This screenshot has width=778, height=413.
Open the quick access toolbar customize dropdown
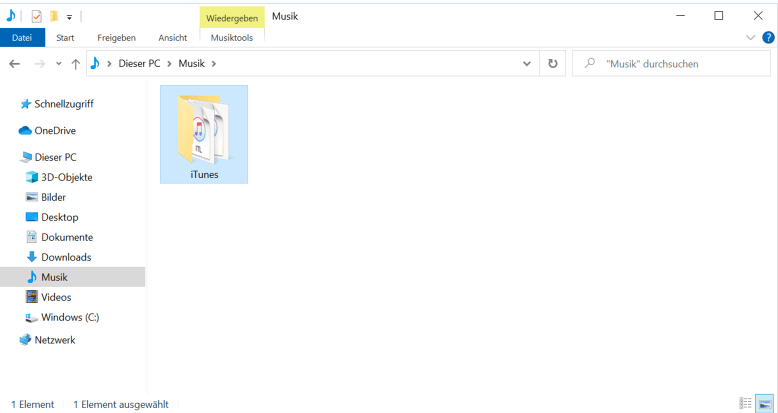[69, 17]
